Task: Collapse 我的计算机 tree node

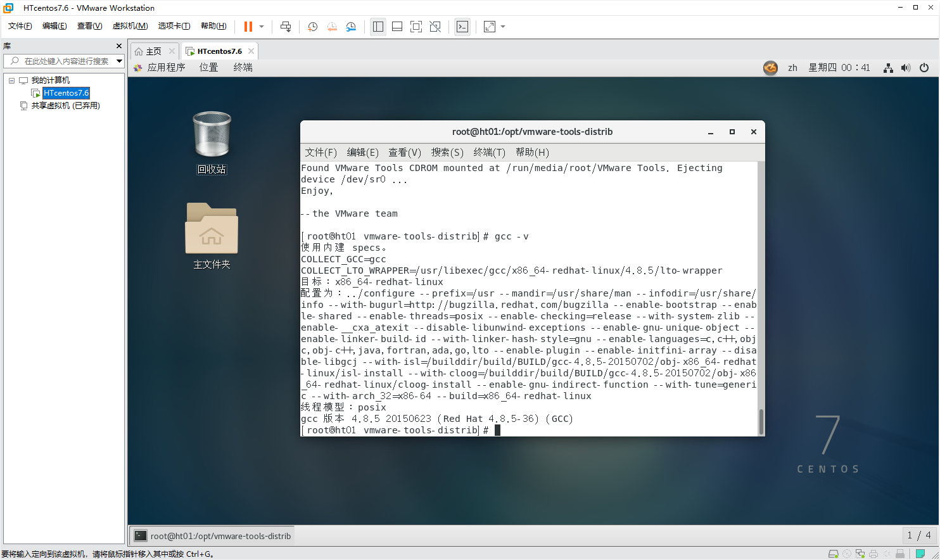Action: tap(11, 80)
